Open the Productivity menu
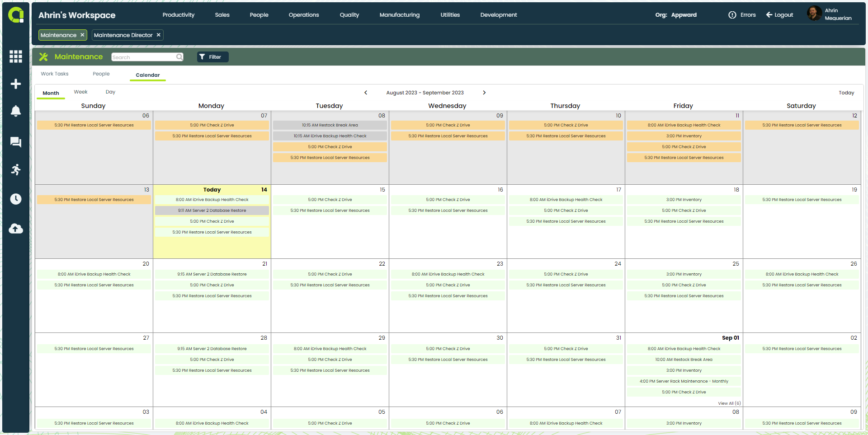The height and width of the screenshot is (435, 868). (179, 15)
